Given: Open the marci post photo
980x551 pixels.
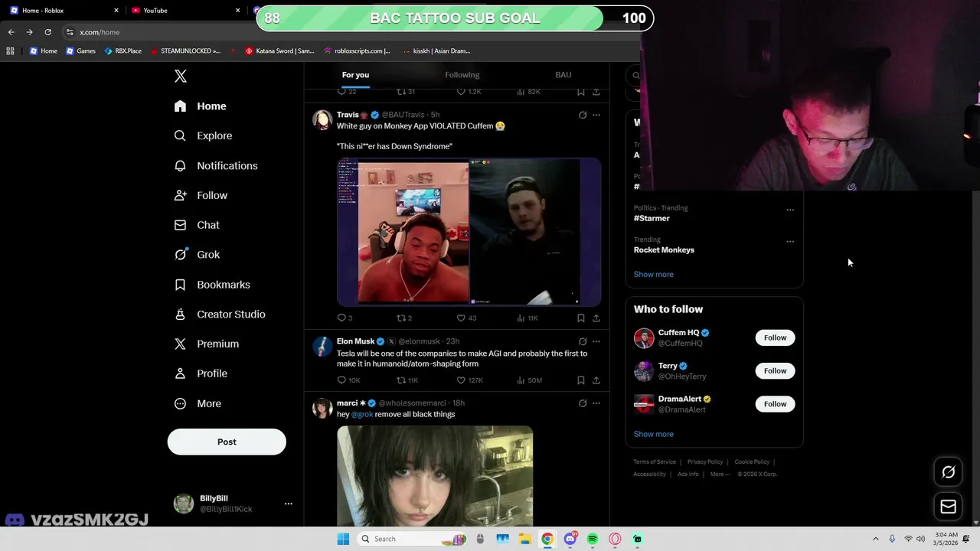Looking at the screenshot, I should [x=435, y=476].
